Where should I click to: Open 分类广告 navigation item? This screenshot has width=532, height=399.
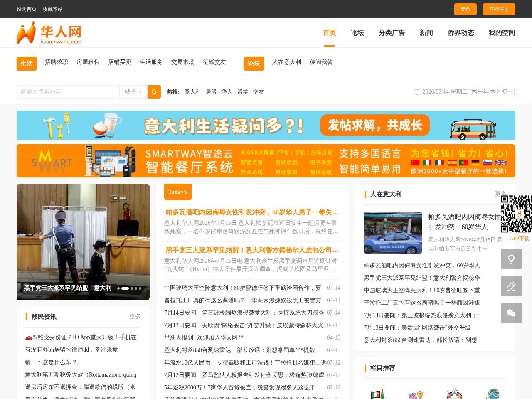(x=392, y=33)
